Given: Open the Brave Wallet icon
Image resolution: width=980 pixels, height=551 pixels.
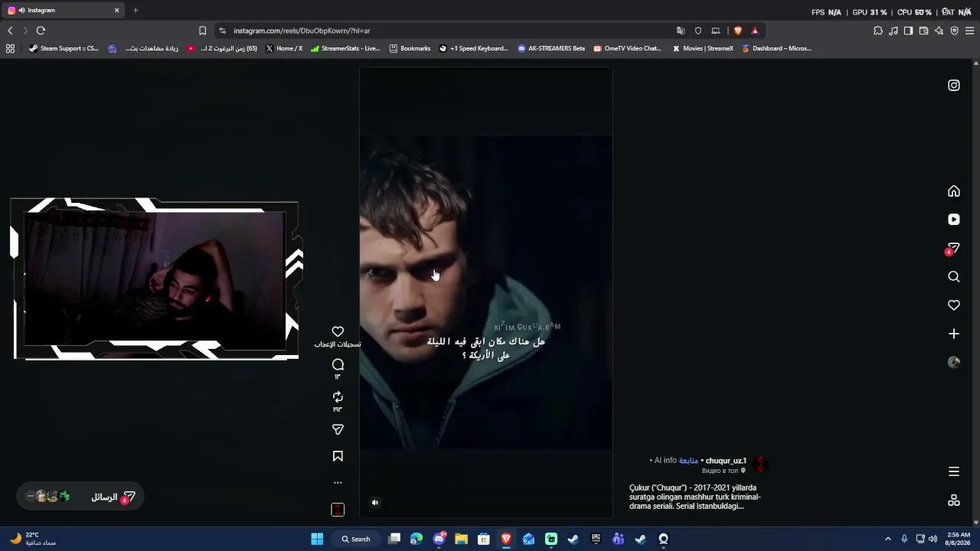Looking at the screenshot, I should tap(923, 31).
